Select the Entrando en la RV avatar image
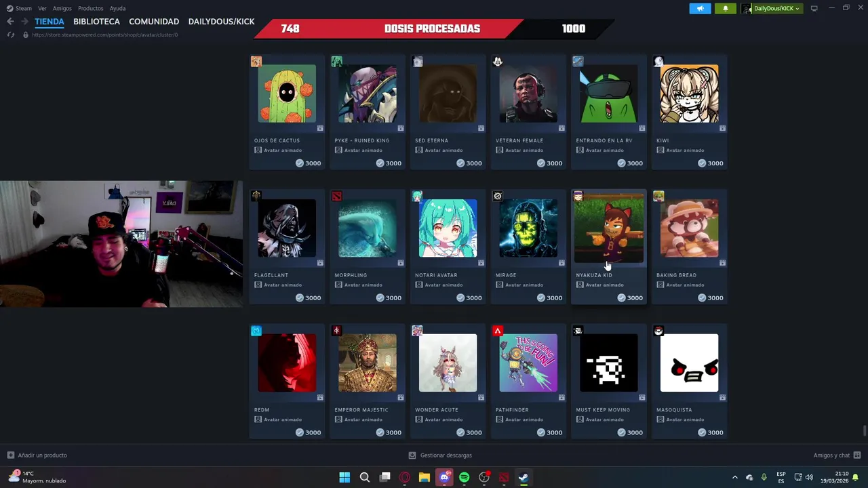The width and height of the screenshot is (868, 488). tap(609, 94)
